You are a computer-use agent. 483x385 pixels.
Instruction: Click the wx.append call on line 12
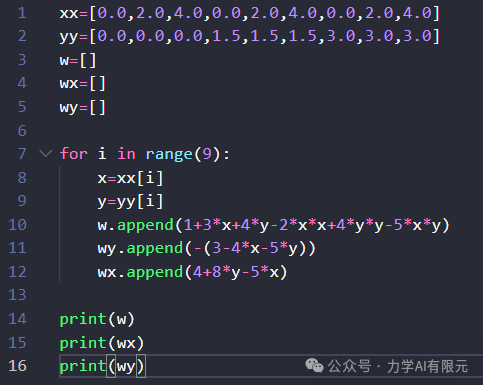pos(192,272)
